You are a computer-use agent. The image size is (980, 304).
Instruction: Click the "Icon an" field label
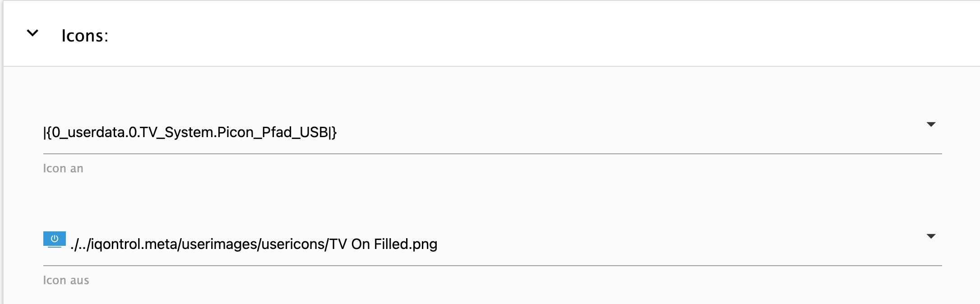tap(63, 168)
